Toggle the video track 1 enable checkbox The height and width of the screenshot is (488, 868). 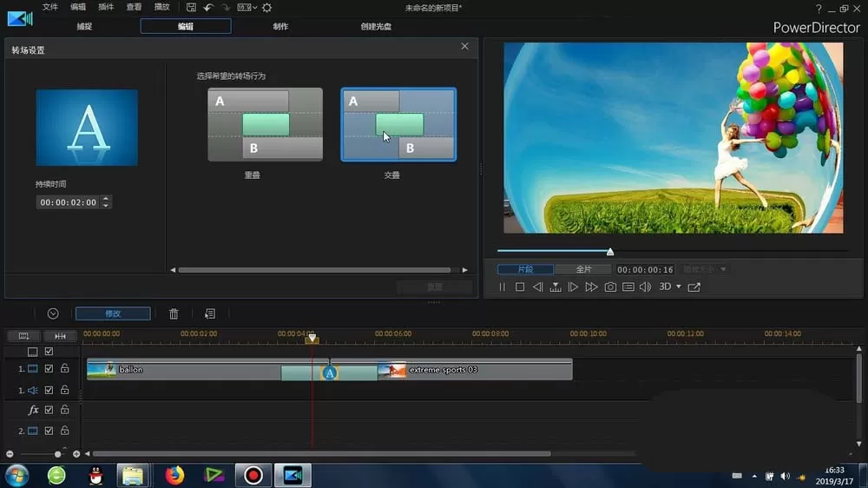tap(49, 368)
